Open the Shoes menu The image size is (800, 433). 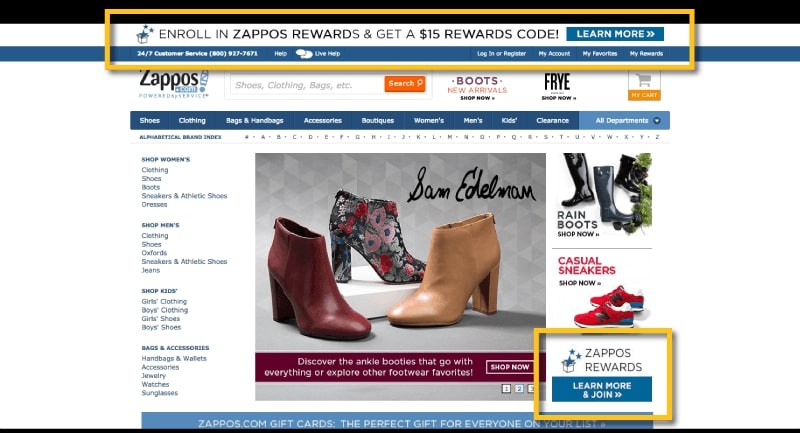(149, 120)
